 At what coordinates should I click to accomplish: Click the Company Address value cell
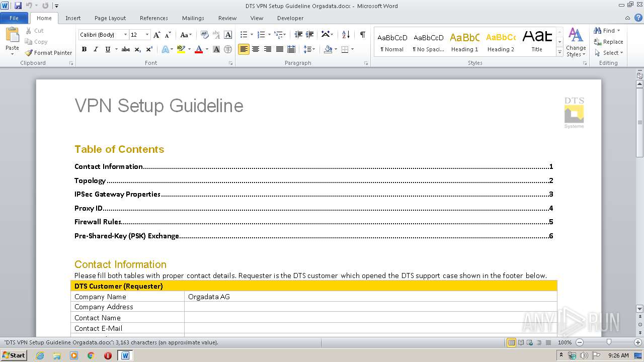click(x=371, y=307)
